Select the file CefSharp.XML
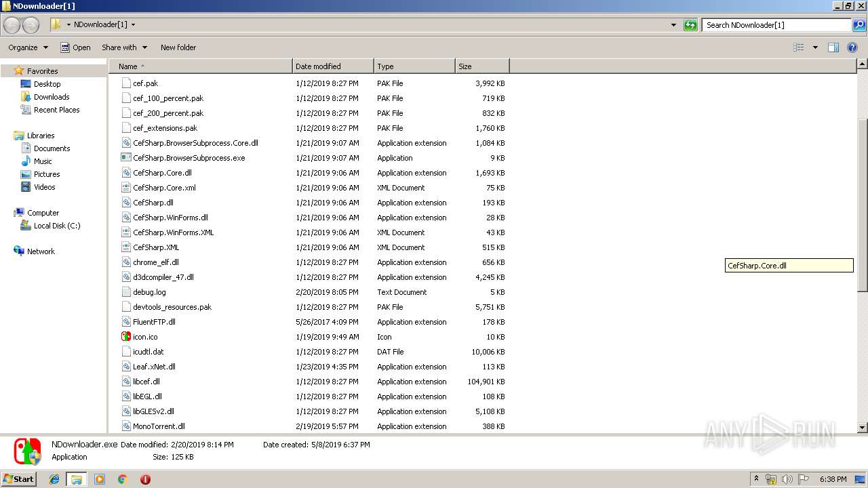 [156, 247]
